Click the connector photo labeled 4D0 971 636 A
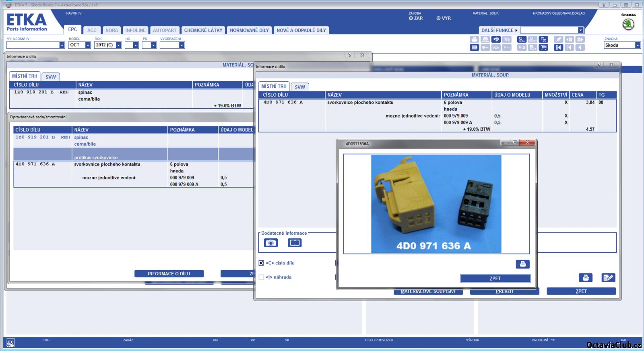This screenshot has height=351, width=644. [x=436, y=204]
